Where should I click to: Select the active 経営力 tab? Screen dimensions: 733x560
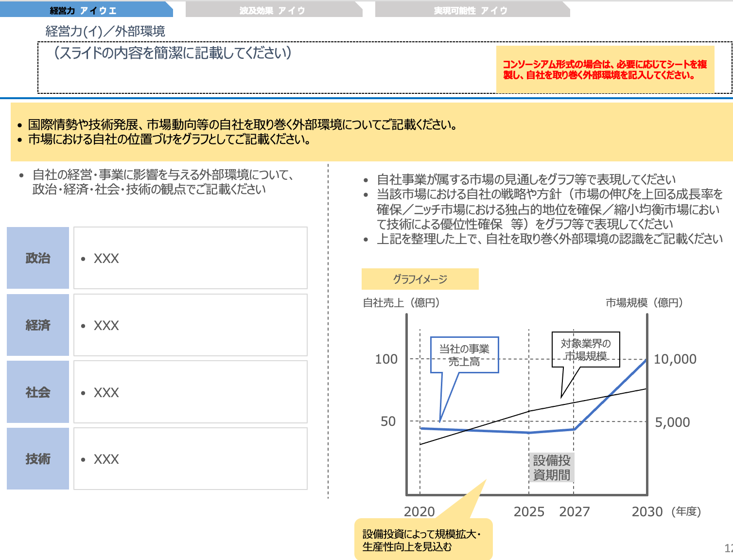click(x=83, y=8)
